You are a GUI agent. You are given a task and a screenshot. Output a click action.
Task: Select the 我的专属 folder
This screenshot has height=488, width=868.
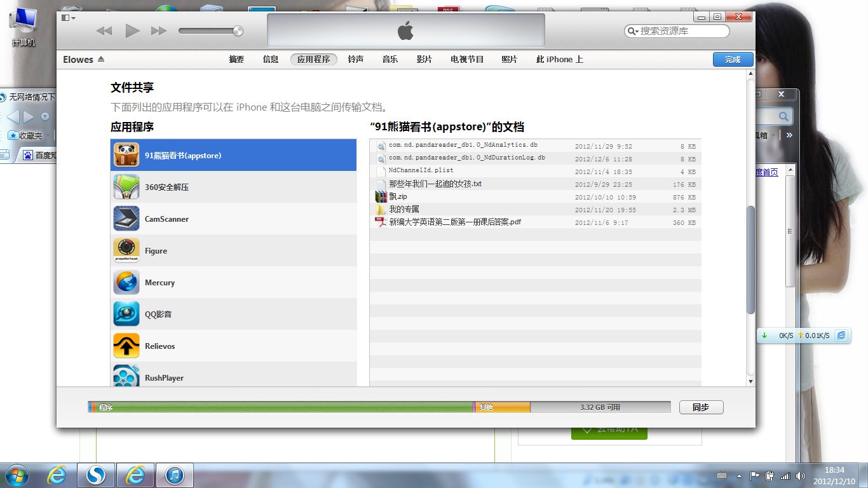pyautogui.click(x=535, y=210)
